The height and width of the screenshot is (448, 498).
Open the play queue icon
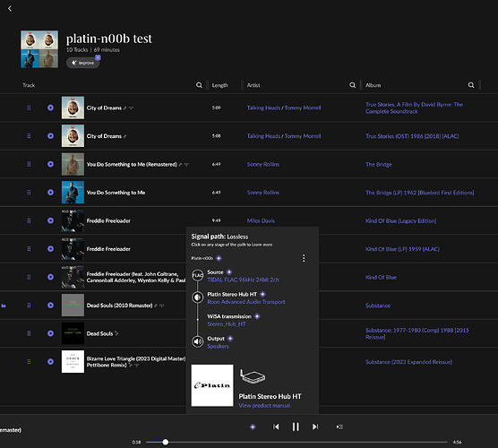(x=339, y=426)
